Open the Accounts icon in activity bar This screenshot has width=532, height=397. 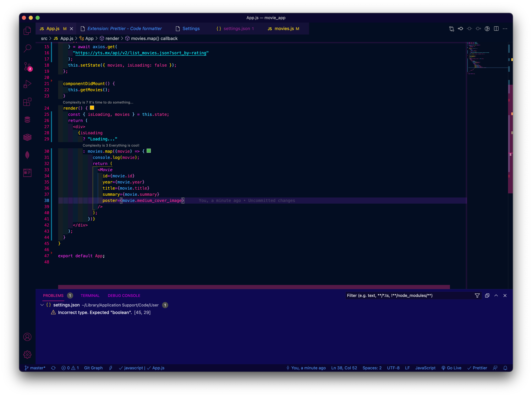click(x=27, y=337)
